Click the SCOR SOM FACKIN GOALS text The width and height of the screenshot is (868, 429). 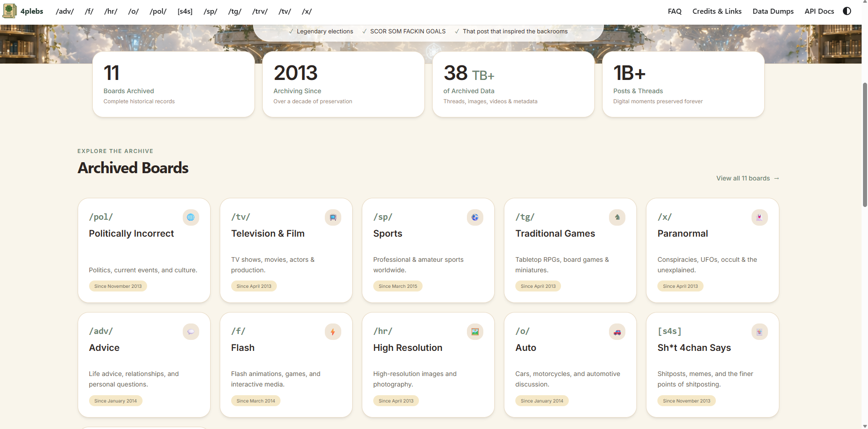(x=408, y=32)
